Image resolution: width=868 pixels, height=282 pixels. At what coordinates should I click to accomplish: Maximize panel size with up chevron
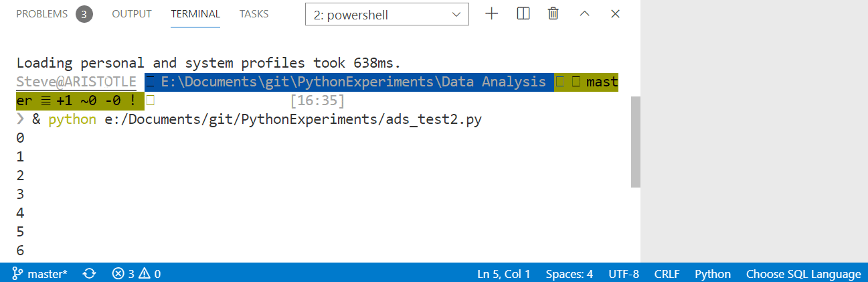click(584, 14)
